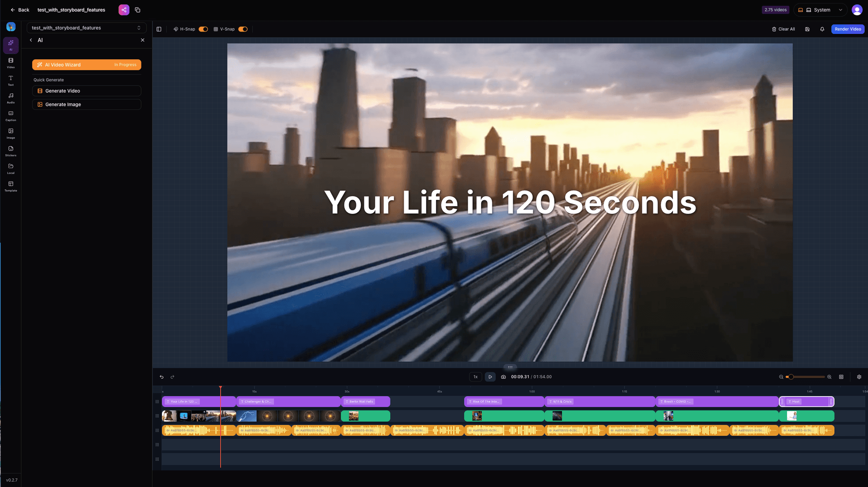
Task: Click the save project icon
Action: (x=807, y=29)
